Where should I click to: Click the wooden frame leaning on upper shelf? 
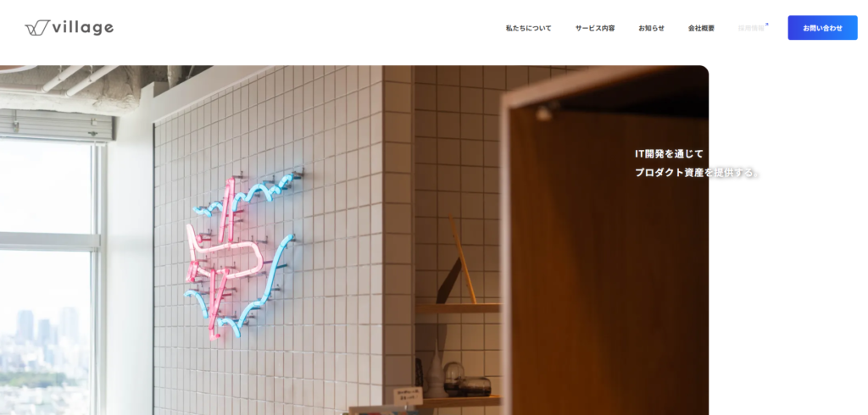click(459, 260)
